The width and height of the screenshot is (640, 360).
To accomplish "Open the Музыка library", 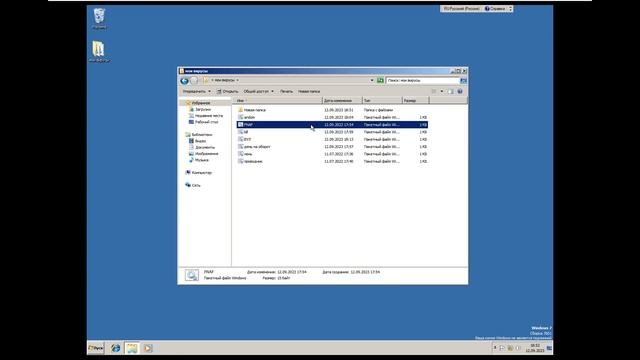I will pos(202,160).
